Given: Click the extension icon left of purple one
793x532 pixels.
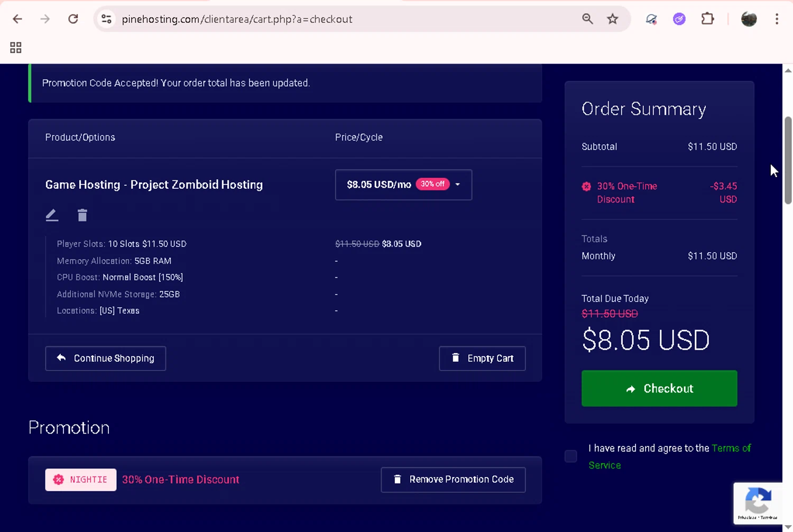Looking at the screenshot, I should 651,19.
